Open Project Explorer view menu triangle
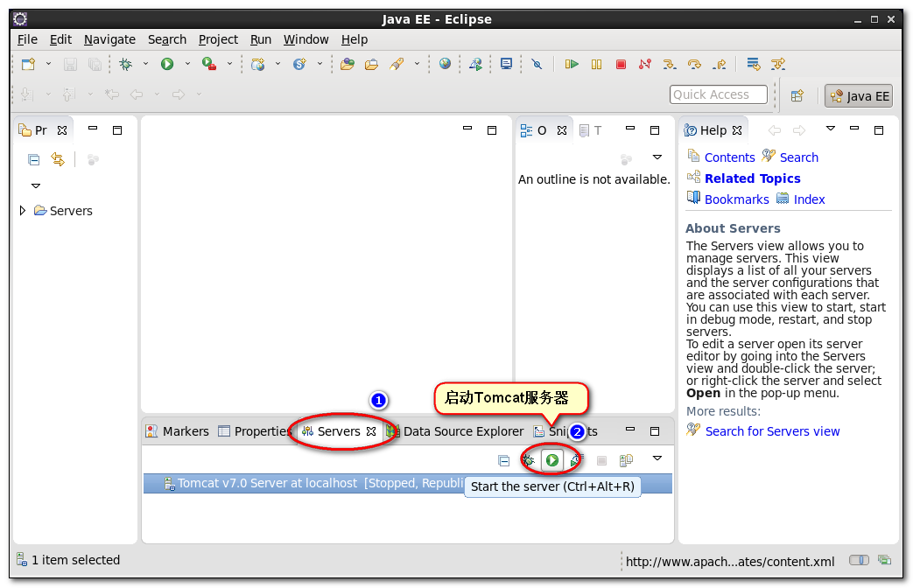 click(36, 185)
